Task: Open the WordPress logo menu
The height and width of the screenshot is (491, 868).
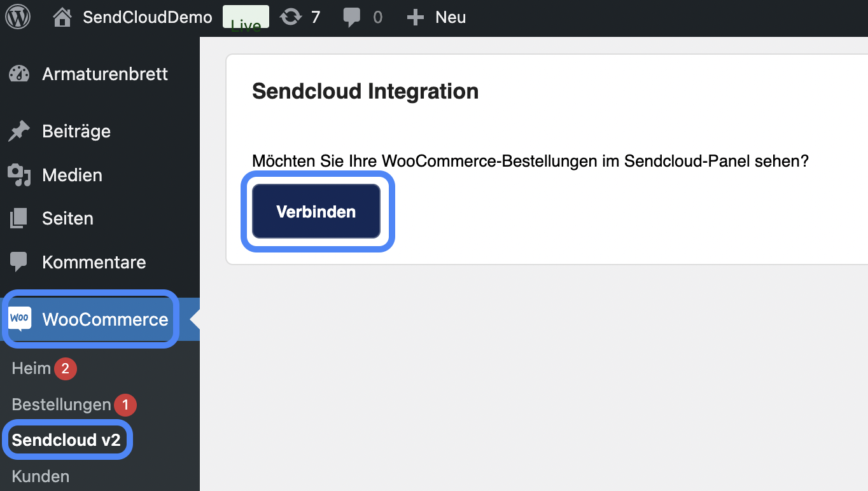Action: coord(18,17)
